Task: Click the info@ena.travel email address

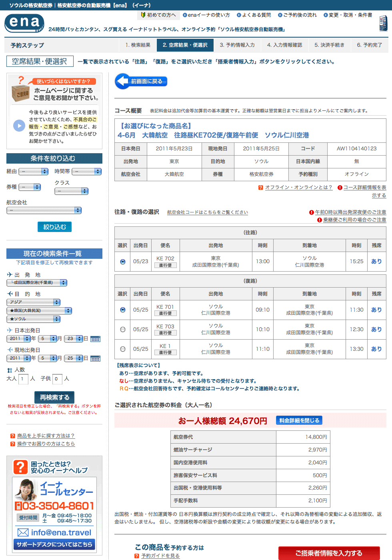Action: click(x=61, y=532)
